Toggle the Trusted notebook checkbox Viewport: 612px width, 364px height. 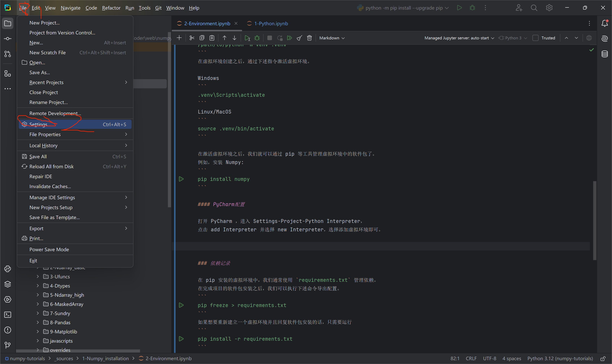click(x=535, y=38)
